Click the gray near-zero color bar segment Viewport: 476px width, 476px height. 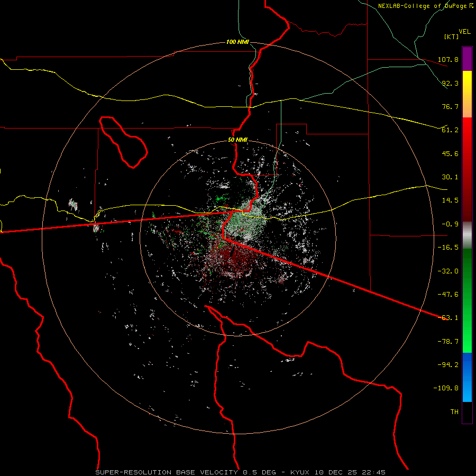point(467,235)
